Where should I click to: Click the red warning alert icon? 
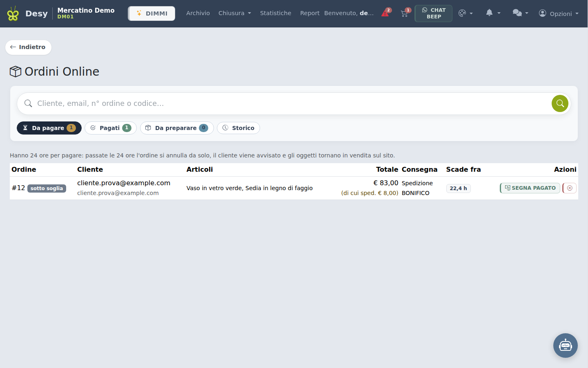tap(385, 13)
